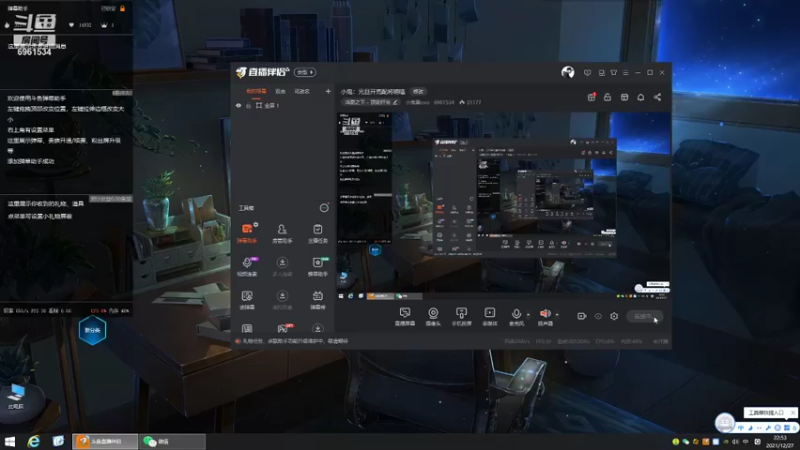Open Windows Start menu
Screen dimensions: 800x450
click(10, 441)
